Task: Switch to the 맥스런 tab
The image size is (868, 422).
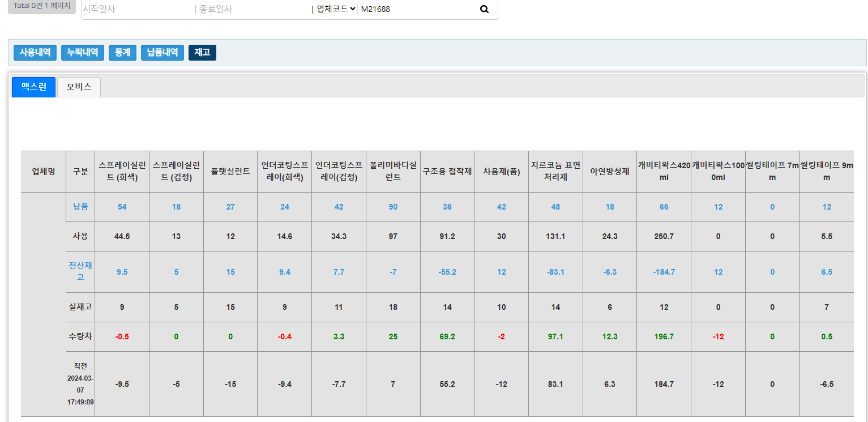Action: [34, 87]
